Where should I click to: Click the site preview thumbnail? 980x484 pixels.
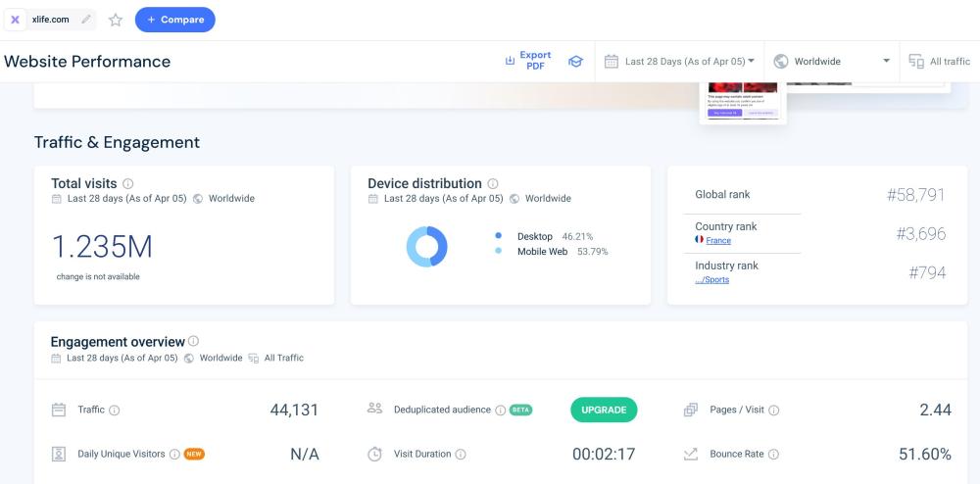743,103
